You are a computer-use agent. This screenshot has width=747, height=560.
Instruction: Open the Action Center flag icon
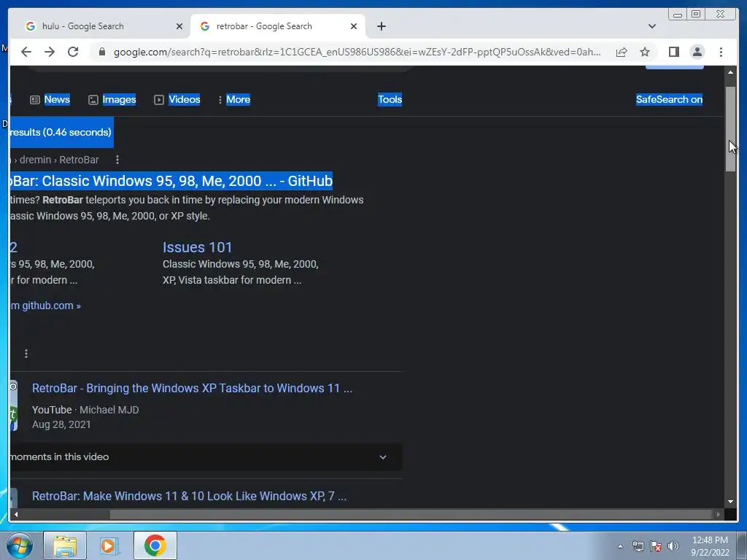(656, 546)
